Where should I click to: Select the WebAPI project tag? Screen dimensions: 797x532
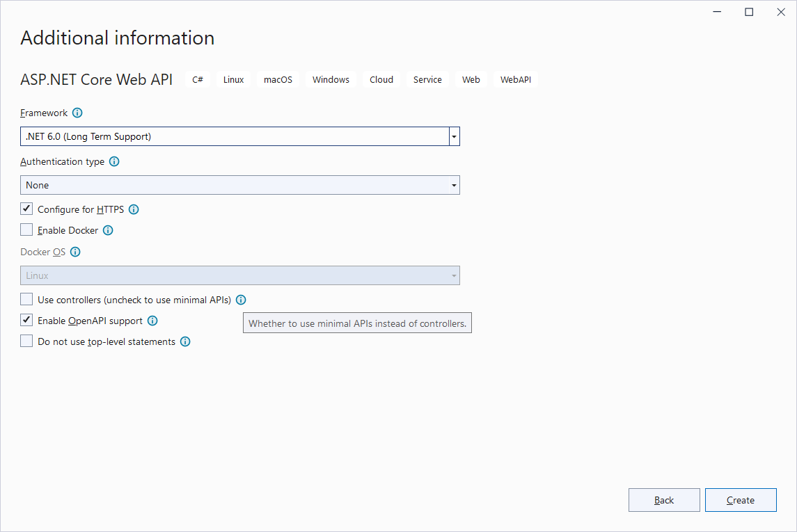tap(515, 79)
